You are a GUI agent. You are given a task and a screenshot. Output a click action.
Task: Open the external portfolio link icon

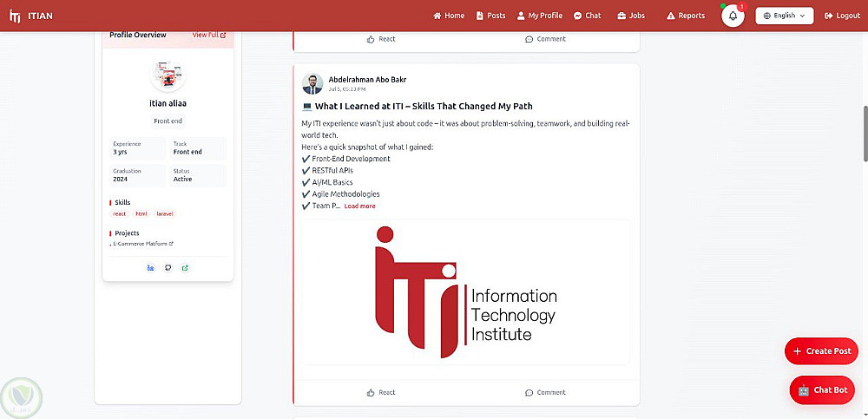185,268
